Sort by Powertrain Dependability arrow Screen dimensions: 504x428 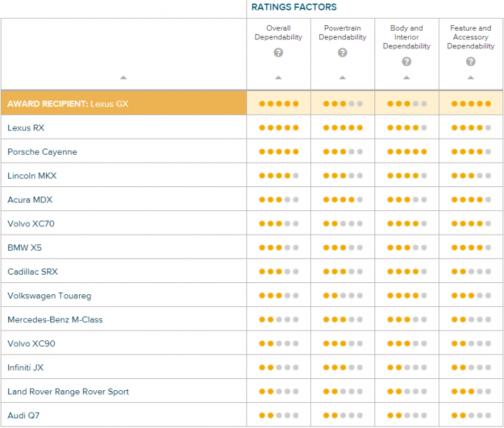coord(342,78)
